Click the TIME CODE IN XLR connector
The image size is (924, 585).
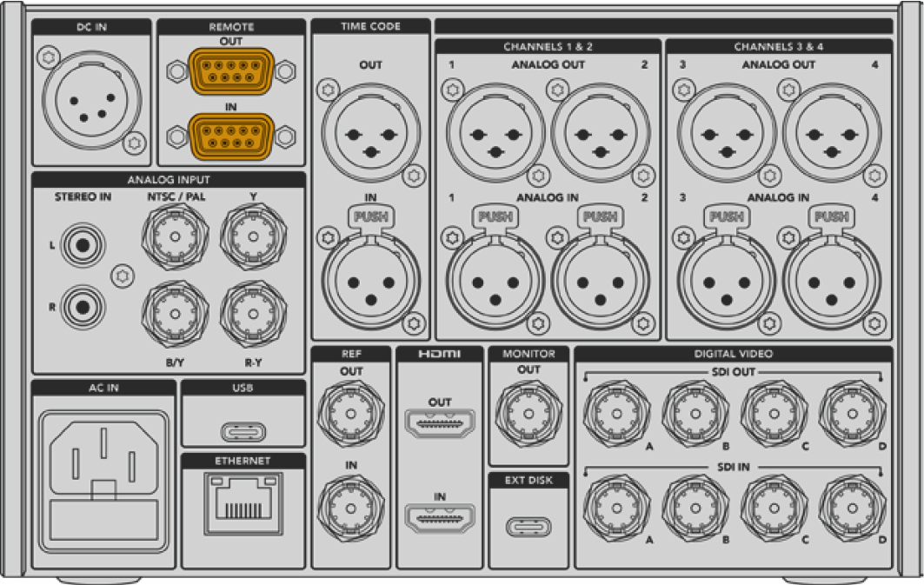[x=370, y=281]
